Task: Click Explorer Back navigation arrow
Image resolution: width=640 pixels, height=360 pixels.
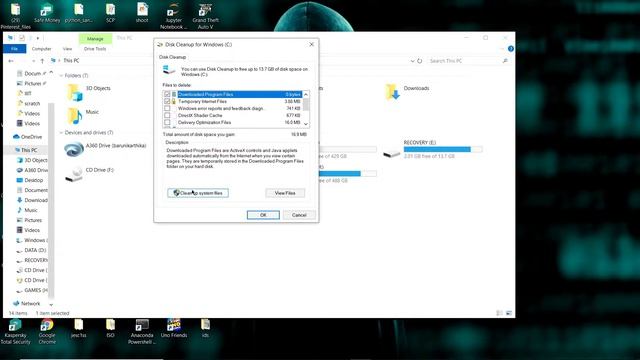Action: coord(11,61)
